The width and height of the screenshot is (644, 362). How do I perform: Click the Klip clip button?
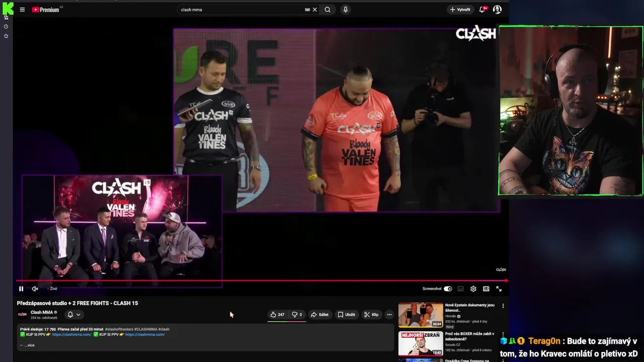(371, 315)
